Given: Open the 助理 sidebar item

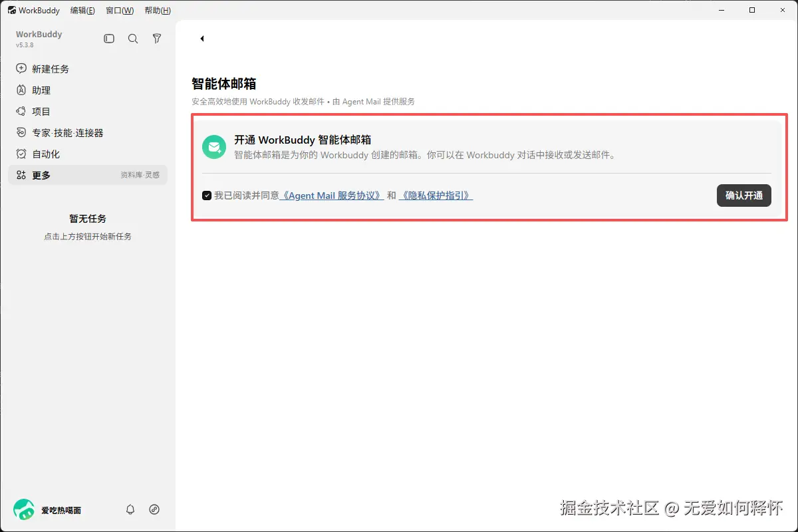Looking at the screenshot, I should (x=88, y=90).
